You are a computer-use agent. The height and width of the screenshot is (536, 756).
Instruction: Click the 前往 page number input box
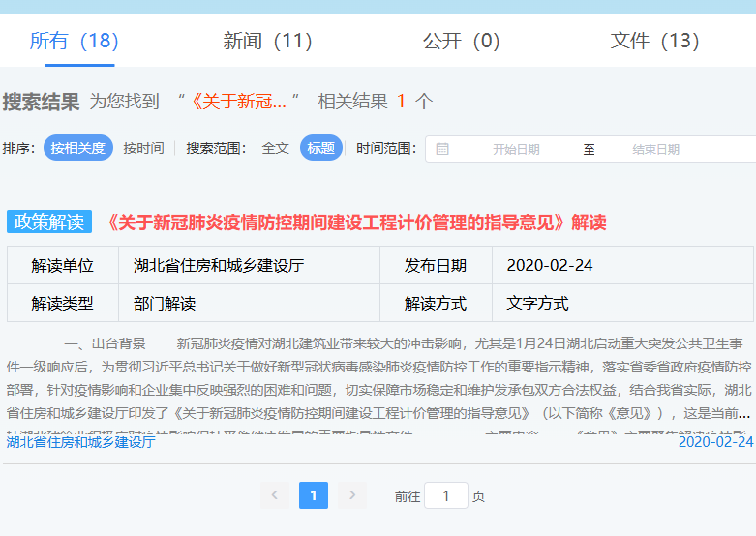pyautogui.click(x=446, y=495)
